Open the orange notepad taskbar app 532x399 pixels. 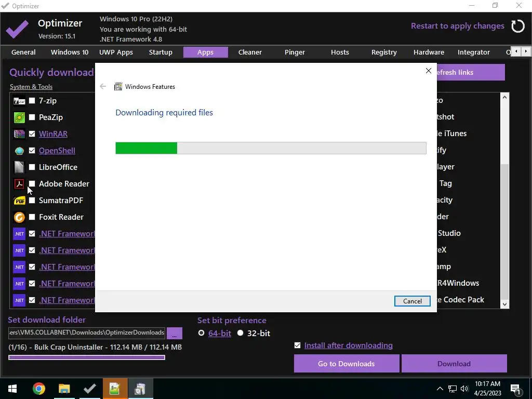pyautogui.click(x=115, y=389)
